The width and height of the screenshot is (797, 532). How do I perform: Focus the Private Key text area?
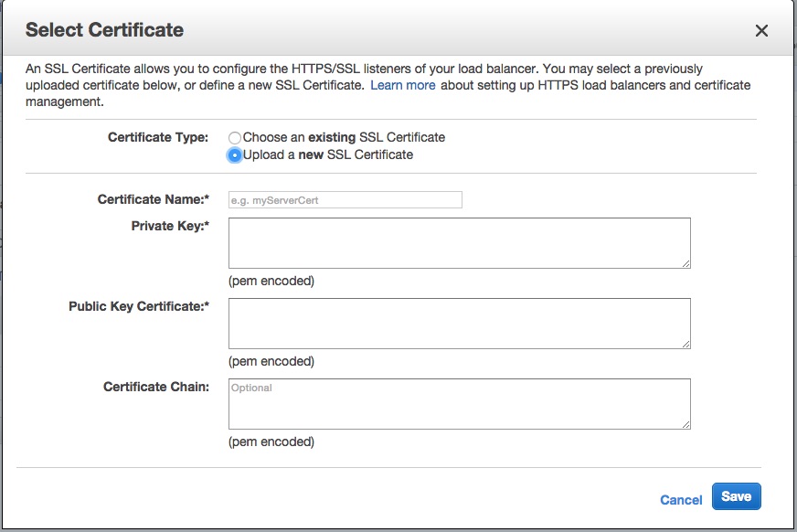(460, 243)
